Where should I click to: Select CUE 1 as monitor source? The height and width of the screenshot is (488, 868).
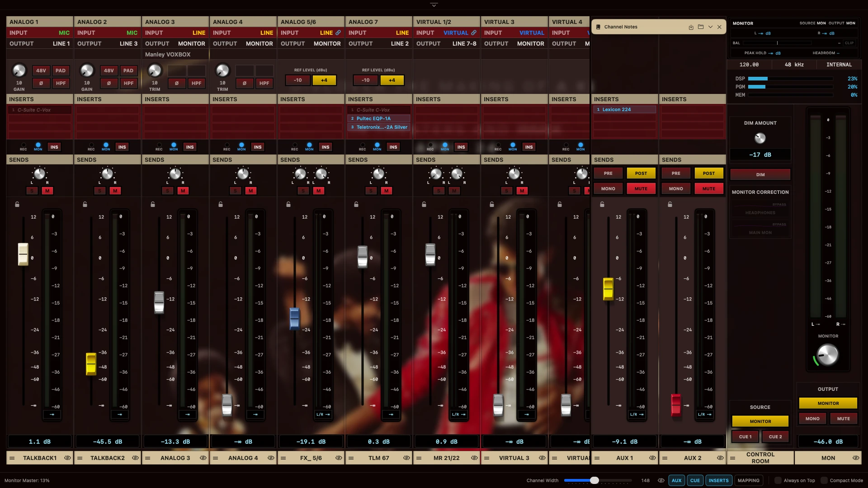(x=745, y=436)
